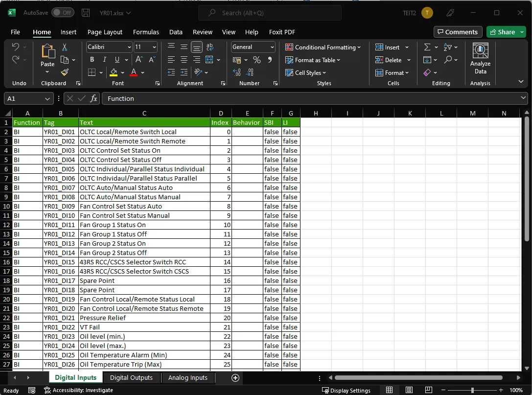Apply the yellow Fill Color swatch
The width and height of the screenshot is (532, 395).
[114, 72]
